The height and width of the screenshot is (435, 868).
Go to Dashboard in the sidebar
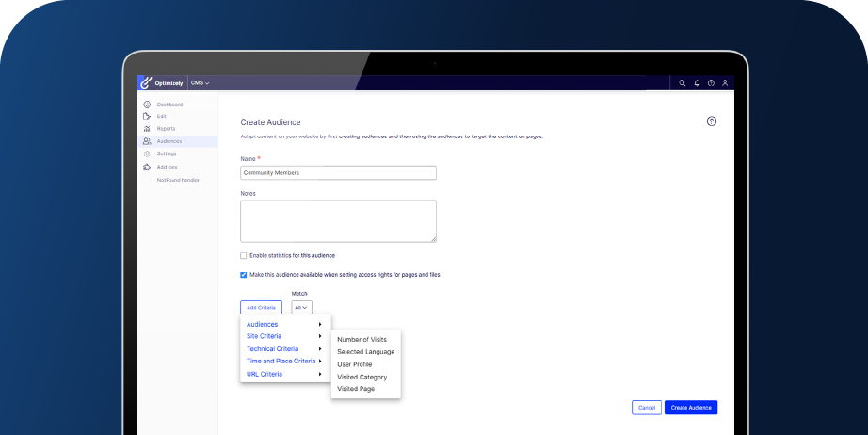169,105
